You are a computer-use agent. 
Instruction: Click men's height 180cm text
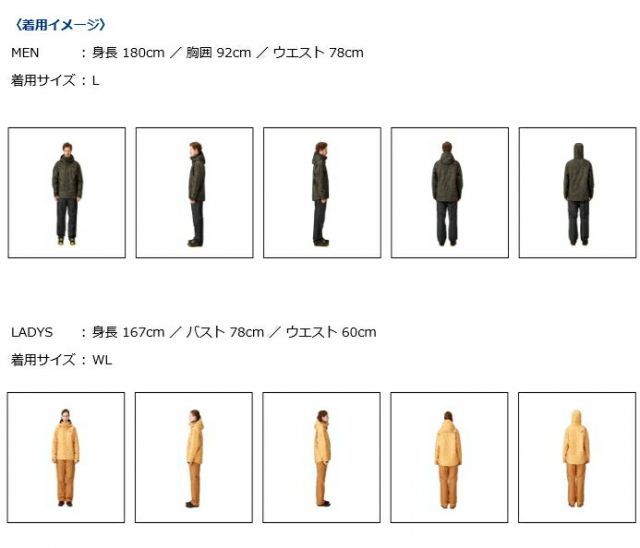tap(128, 53)
